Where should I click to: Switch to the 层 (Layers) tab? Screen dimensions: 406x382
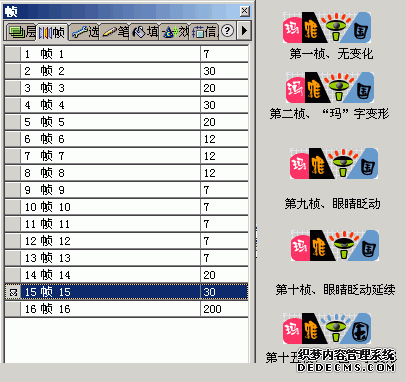[x=21, y=32]
